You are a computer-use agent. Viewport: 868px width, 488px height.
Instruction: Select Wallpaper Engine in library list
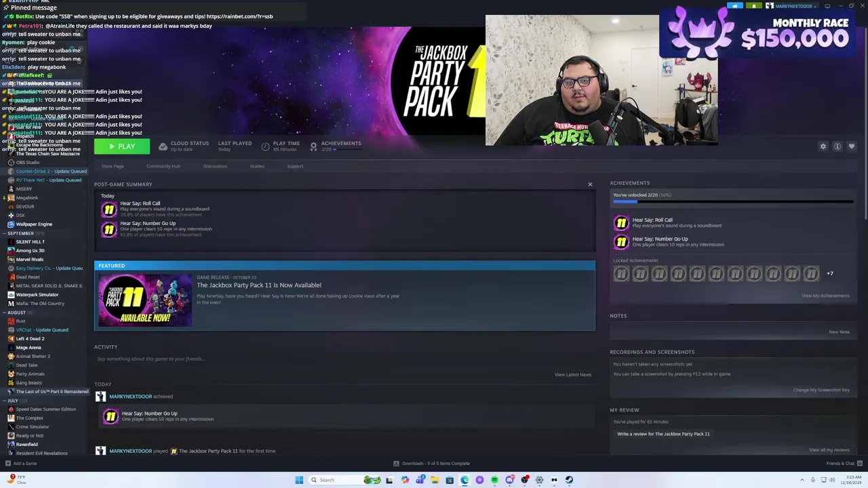click(34, 224)
